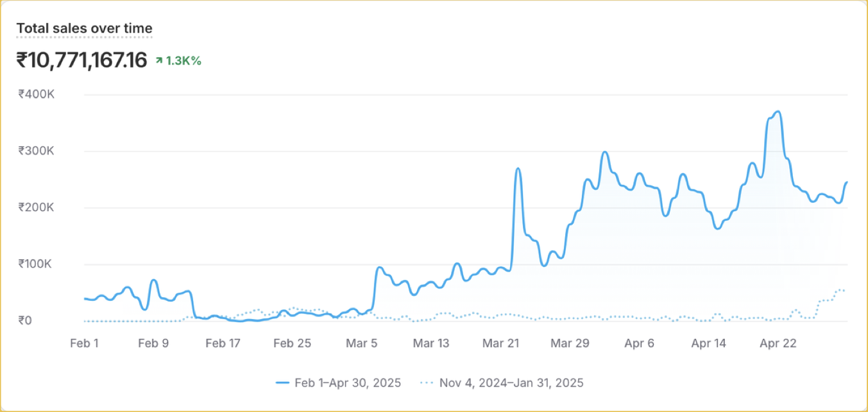Image resolution: width=868 pixels, height=412 pixels.
Task: Click the 1.3K% growth indicator
Action: point(178,61)
